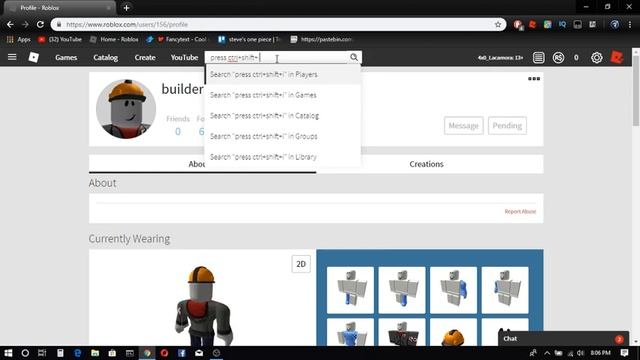
Task: Open the pastebin.com bookmark
Action: pyautogui.click(x=322, y=39)
